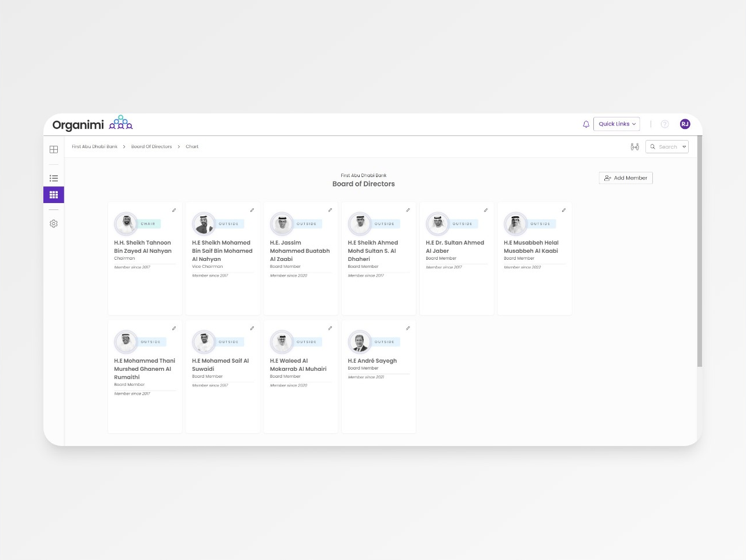This screenshot has width=746, height=560.
Task: Click the Chart breadcrumb
Action: pyautogui.click(x=192, y=146)
